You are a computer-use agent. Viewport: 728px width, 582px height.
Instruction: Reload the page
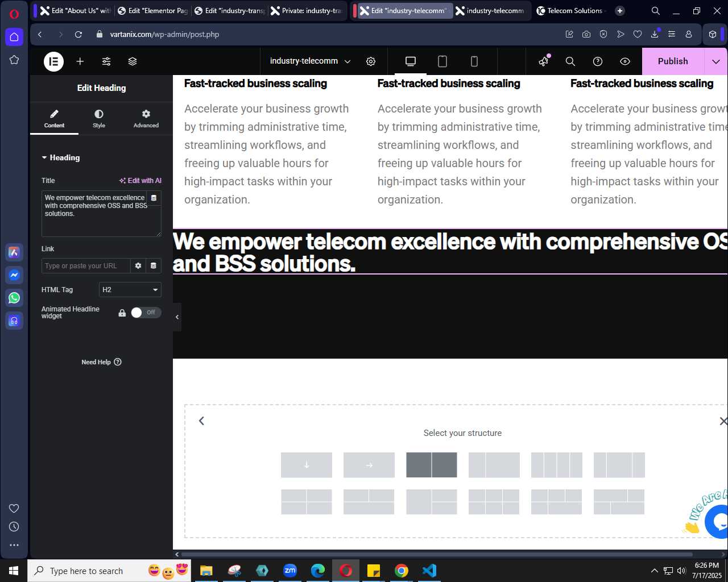pyautogui.click(x=78, y=34)
